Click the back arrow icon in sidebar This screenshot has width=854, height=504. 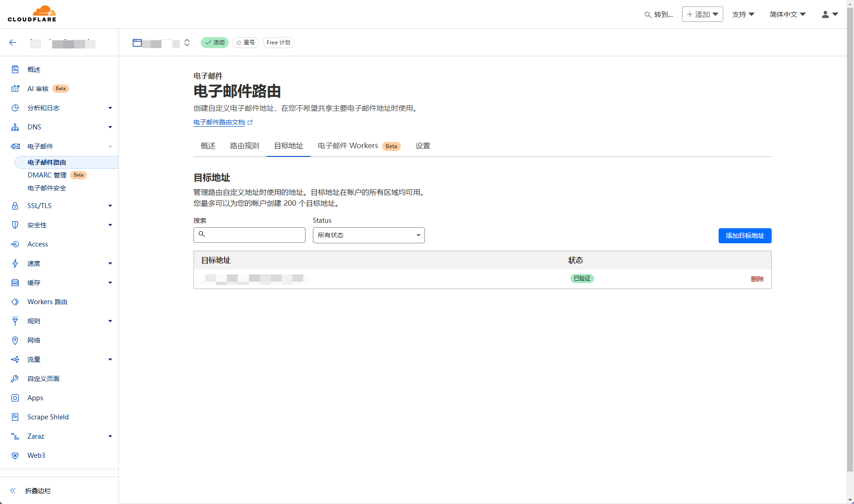point(13,43)
